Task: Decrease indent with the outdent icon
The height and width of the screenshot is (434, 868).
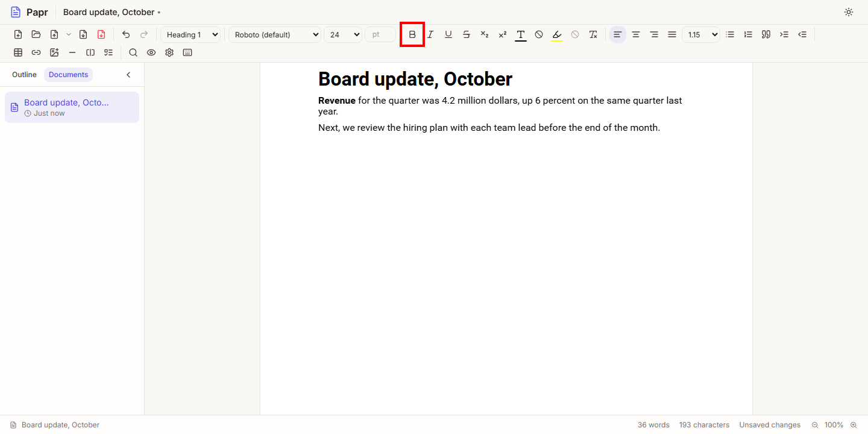Action: [802, 34]
